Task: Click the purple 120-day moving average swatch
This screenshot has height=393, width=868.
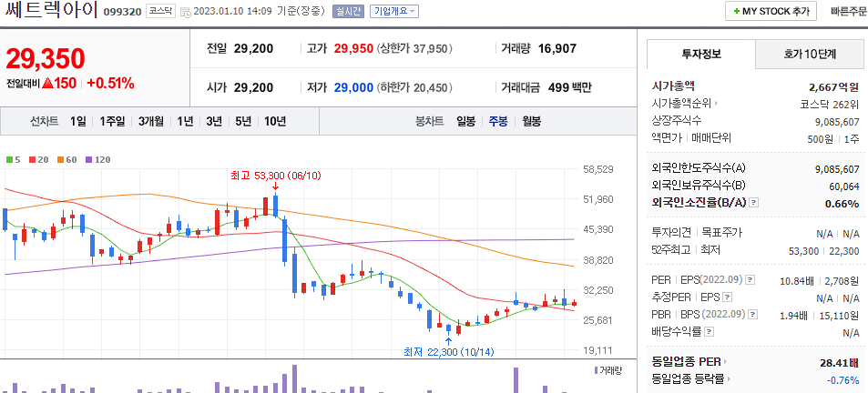Action: [89, 160]
